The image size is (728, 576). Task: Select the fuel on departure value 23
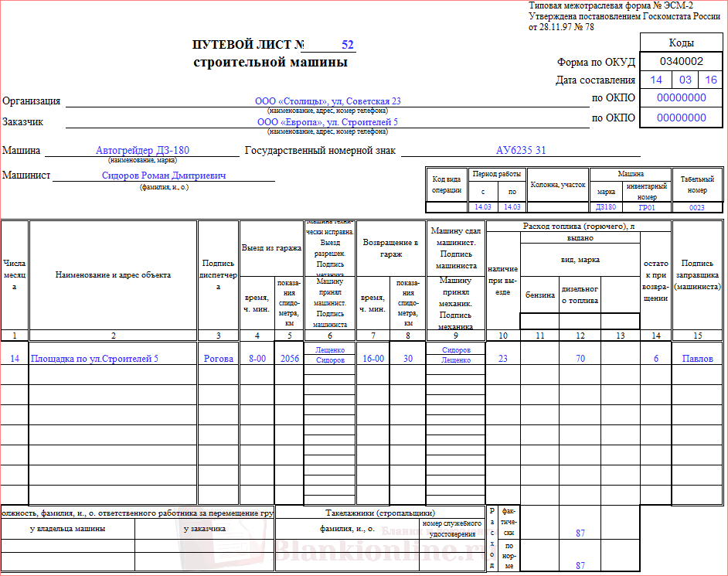[x=503, y=359]
